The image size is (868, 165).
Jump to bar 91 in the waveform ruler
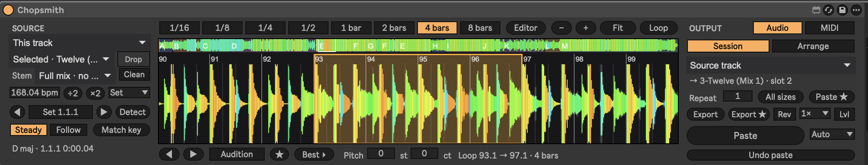point(215,59)
